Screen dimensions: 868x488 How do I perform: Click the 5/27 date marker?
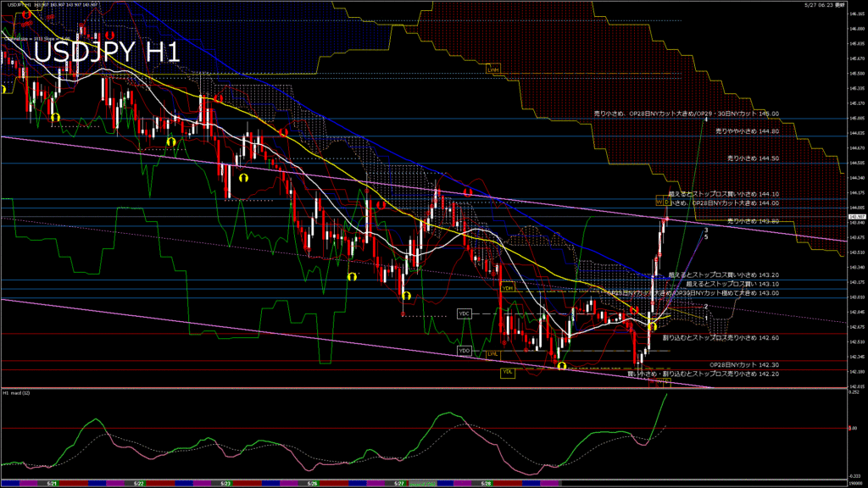tap(399, 484)
